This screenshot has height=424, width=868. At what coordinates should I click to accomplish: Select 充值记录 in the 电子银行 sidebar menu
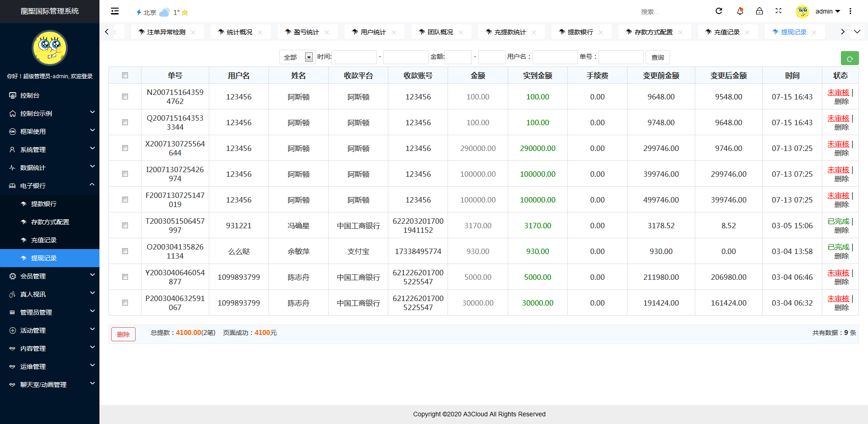[x=44, y=240]
